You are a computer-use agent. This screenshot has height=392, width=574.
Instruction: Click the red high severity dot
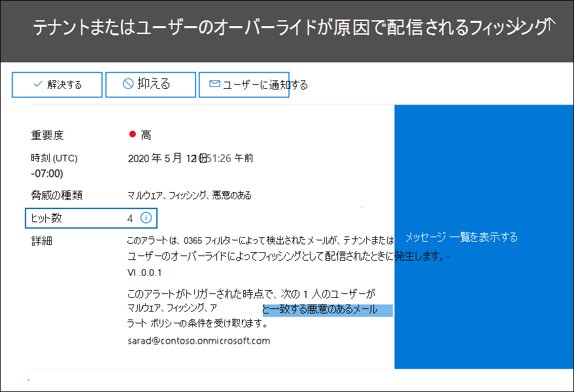click(133, 134)
